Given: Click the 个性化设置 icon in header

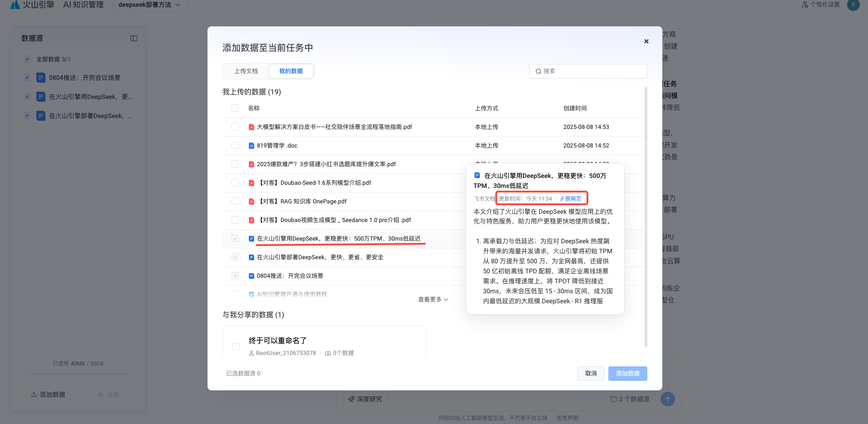Looking at the screenshot, I should click(805, 5).
